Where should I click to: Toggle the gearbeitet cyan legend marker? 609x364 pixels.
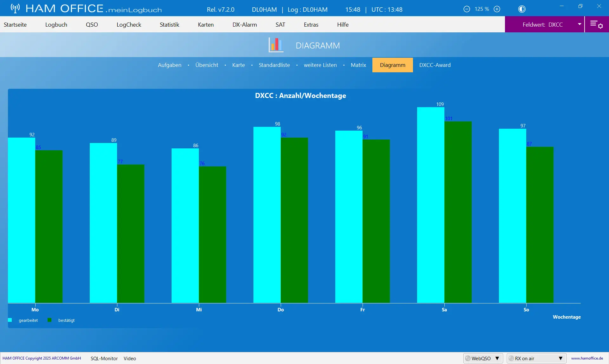[x=10, y=320]
